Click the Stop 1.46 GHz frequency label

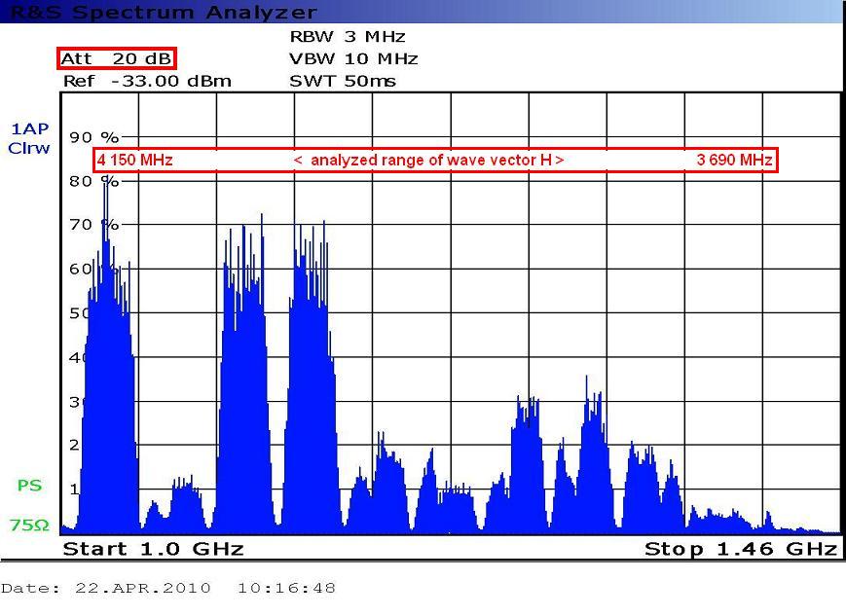pos(740,549)
